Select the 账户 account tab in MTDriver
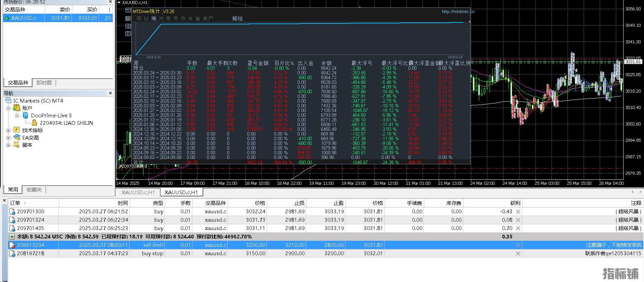Image resolution: width=644 pixels, height=282 pixels. [x=208, y=18]
